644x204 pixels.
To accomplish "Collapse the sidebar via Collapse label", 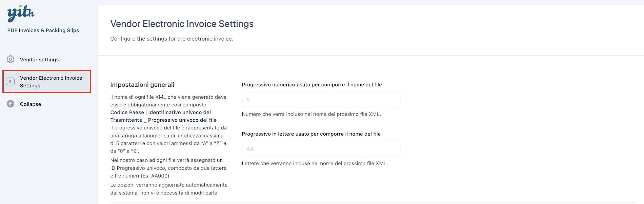I will (31, 104).
